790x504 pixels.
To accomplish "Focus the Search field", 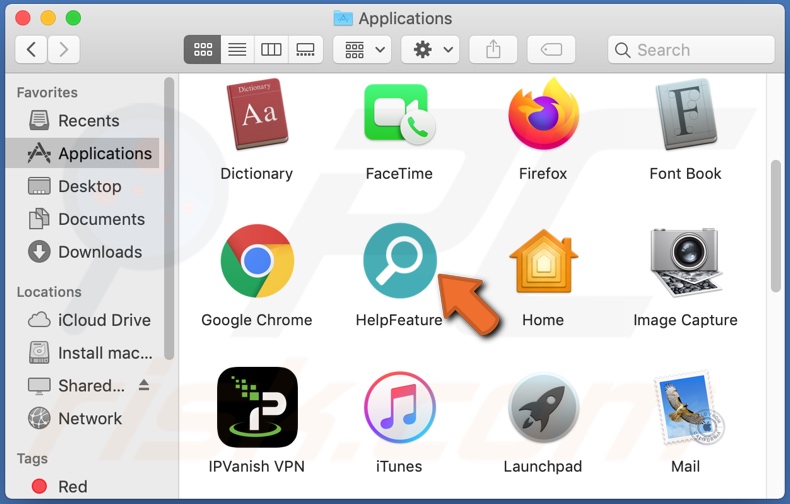I will [691, 49].
